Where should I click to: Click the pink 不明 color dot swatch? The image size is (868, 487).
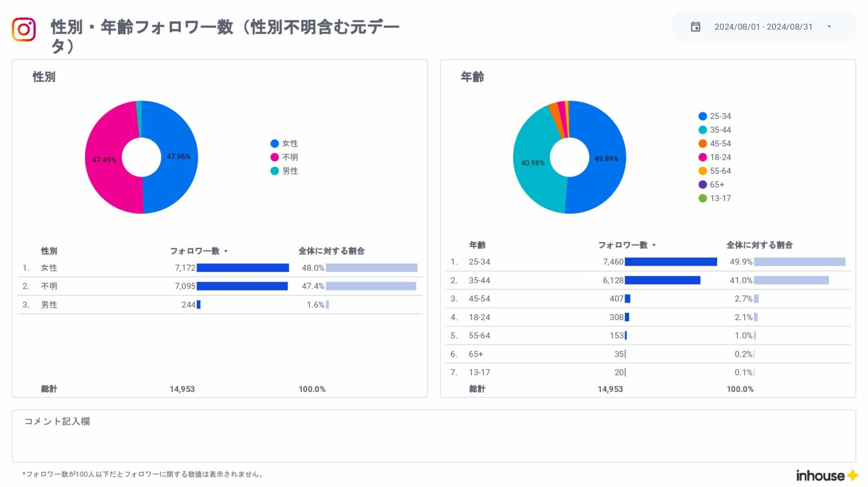[275, 157]
